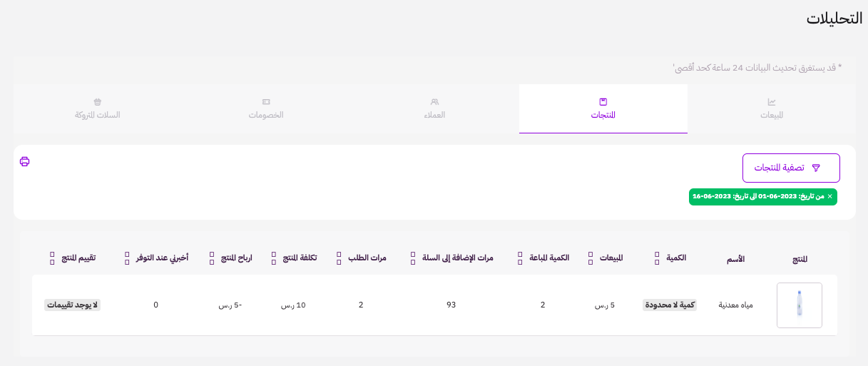868x366 pixels.
Task: Sort by تكلفة المنتج column icon
Action: tap(274, 258)
